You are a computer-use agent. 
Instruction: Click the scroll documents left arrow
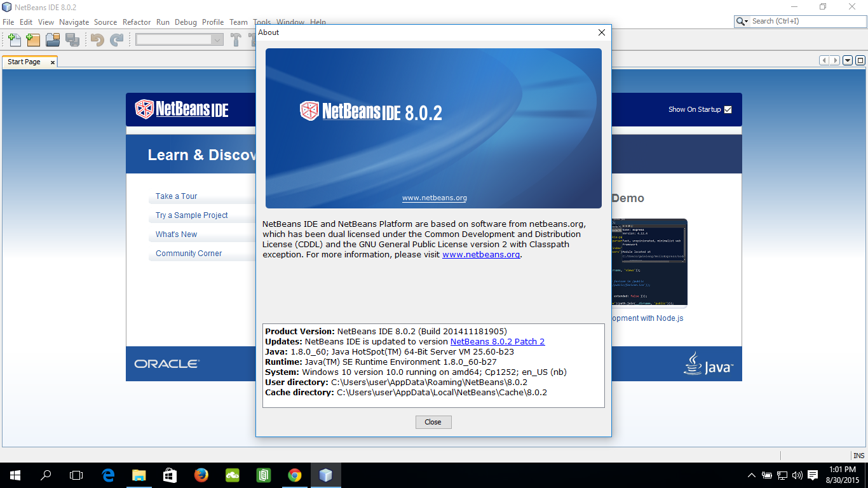(x=825, y=60)
